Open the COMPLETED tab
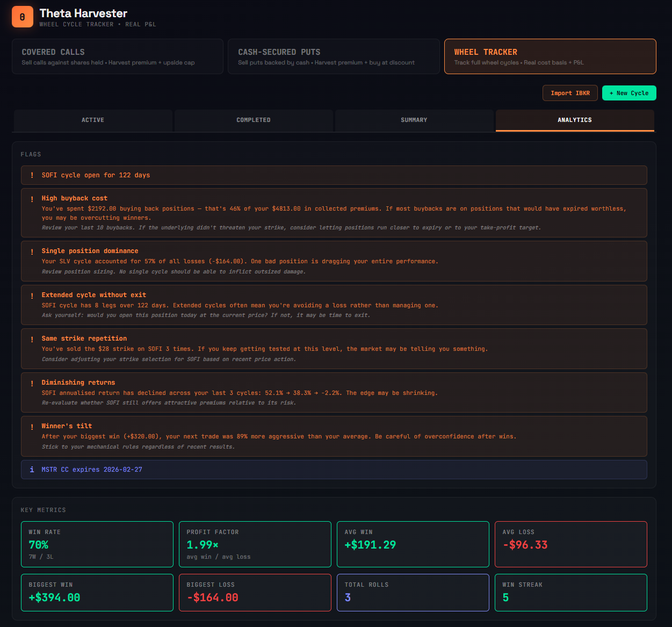Image resolution: width=672 pixels, height=627 pixels. 253,120
